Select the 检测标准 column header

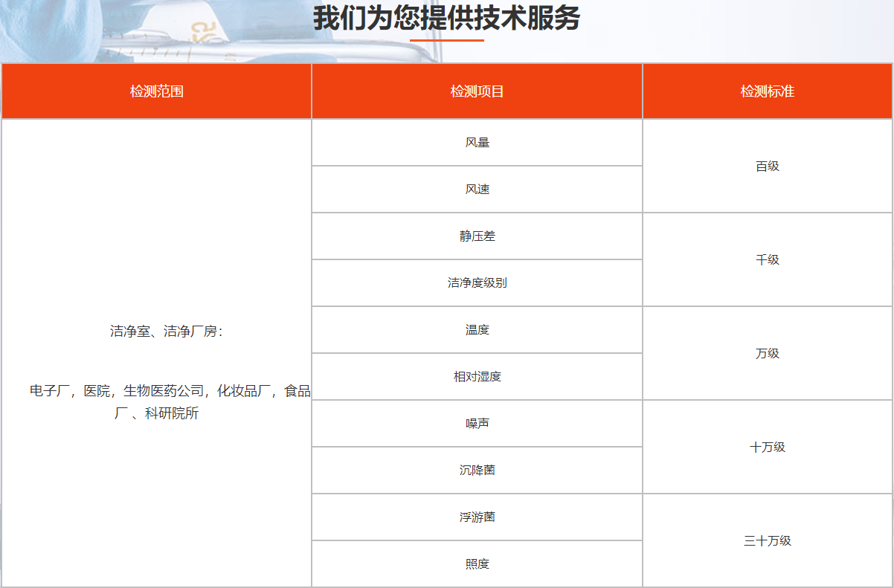tap(767, 91)
